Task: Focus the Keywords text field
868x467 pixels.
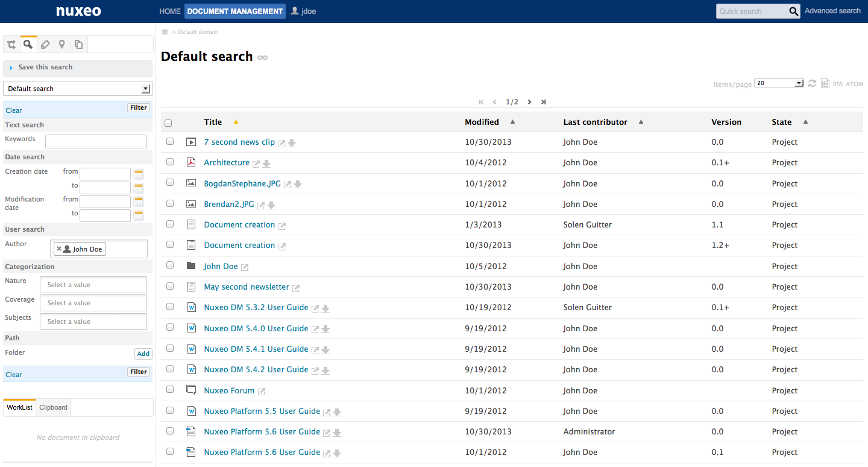Action: 96,141
